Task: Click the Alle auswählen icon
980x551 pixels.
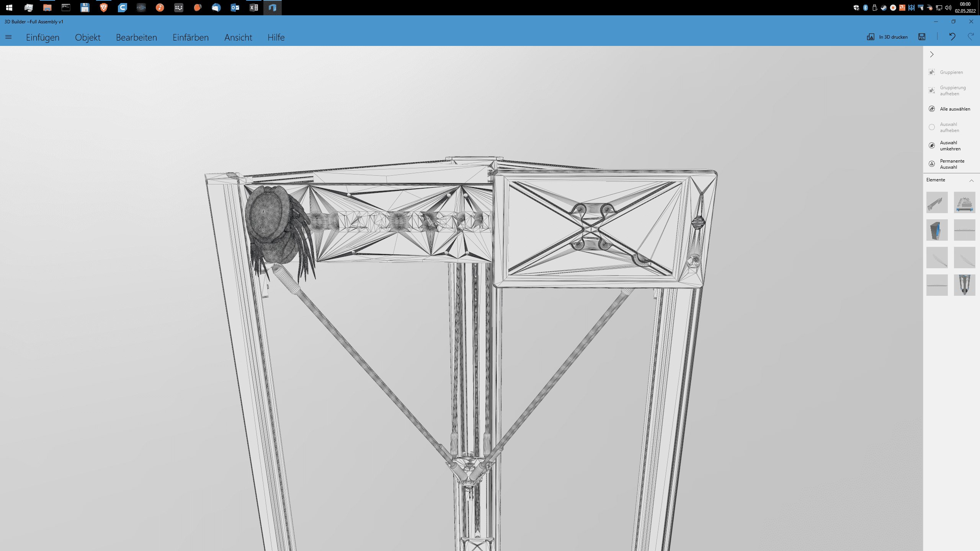Action: 932,109
